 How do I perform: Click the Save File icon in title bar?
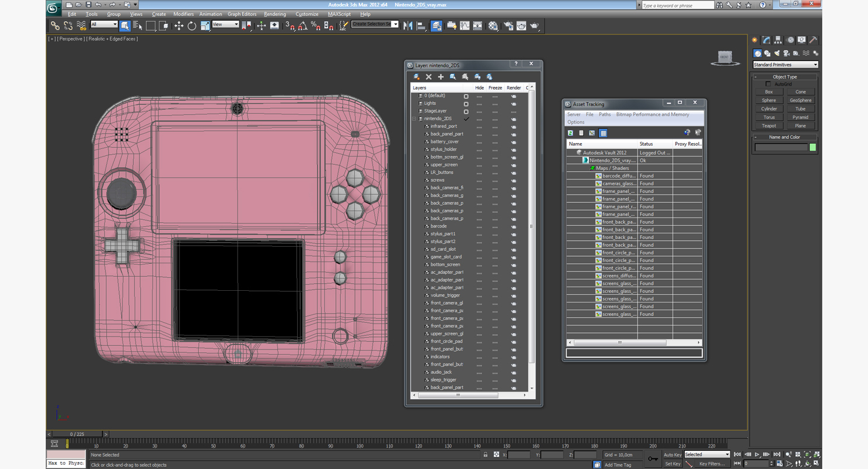pos(88,5)
